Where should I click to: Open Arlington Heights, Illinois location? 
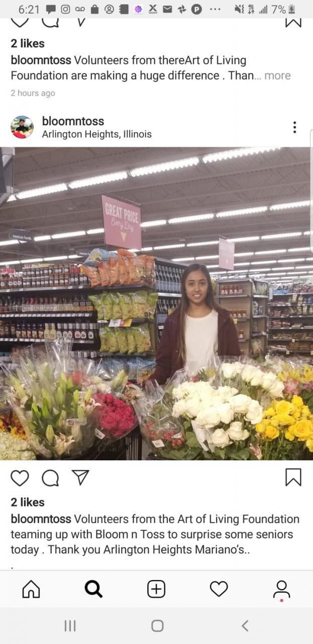click(96, 134)
